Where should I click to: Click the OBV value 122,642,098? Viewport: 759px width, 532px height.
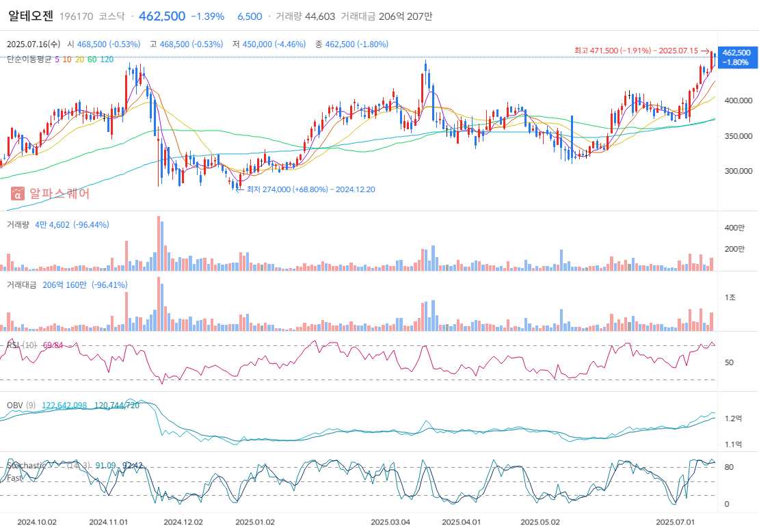tap(64, 405)
